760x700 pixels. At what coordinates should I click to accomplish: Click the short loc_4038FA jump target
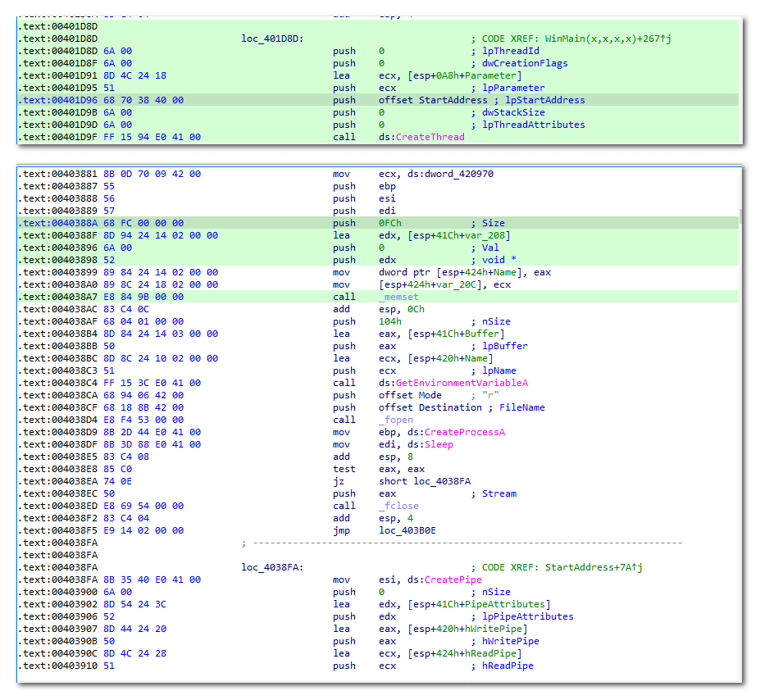(x=424, y=481)
